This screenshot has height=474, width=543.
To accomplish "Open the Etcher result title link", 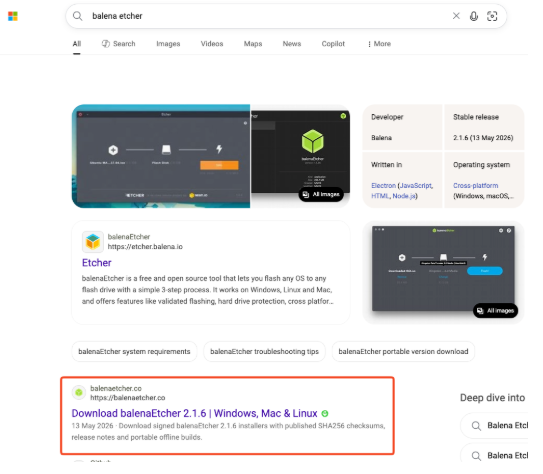I will tap(97, 263).
